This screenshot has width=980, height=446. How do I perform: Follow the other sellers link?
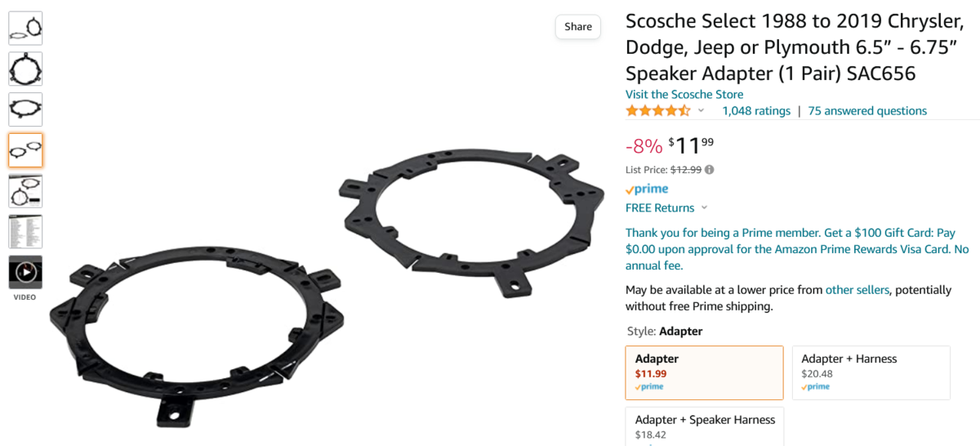[x=857, y=290]
